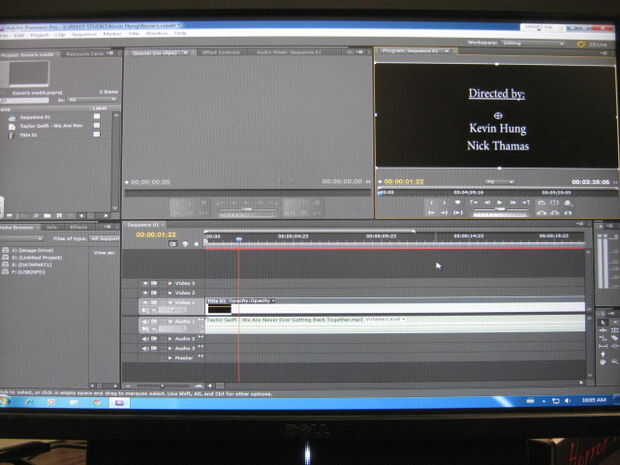
Task: Mute Audio 3 track speaker toggle
Action: click(x=145, y=348)
